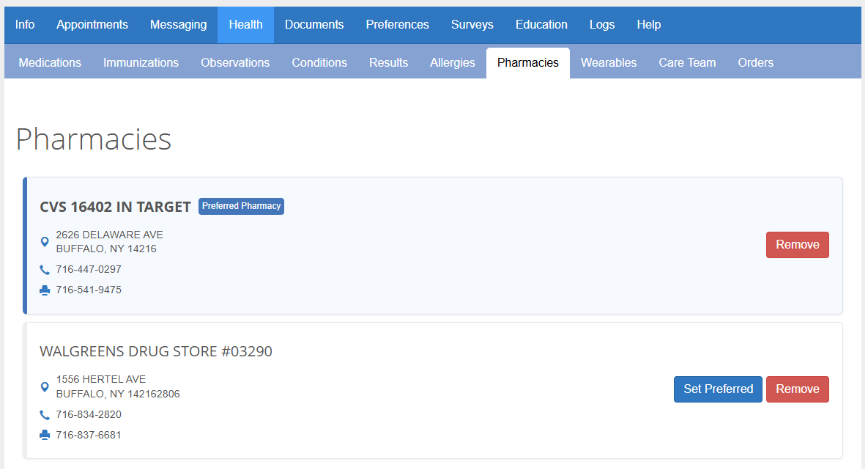Click the CVS fax number 716-541-9475
The image size is (868, 470).
89,290
